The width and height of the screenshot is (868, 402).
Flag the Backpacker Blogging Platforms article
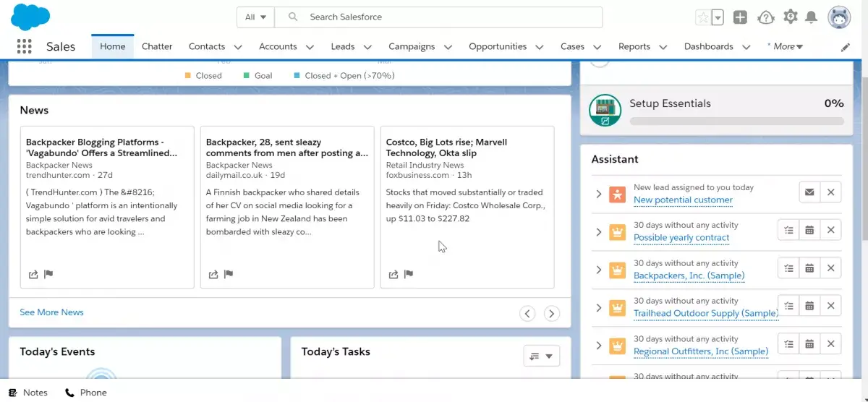pos(48,274)
